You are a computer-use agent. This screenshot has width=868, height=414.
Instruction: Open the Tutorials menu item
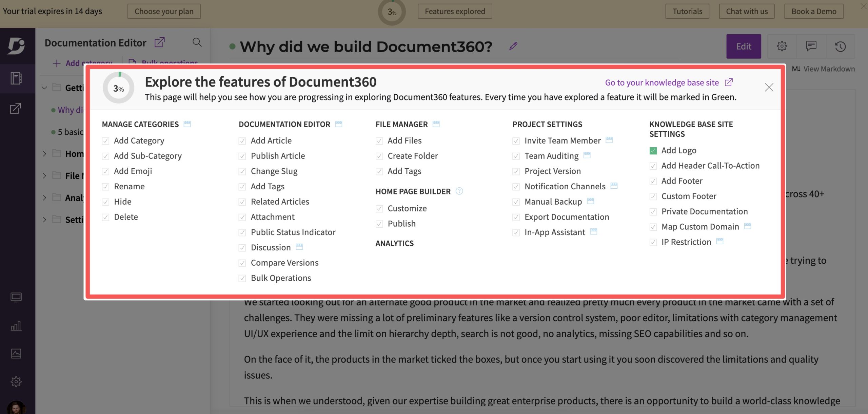point(687,11)
